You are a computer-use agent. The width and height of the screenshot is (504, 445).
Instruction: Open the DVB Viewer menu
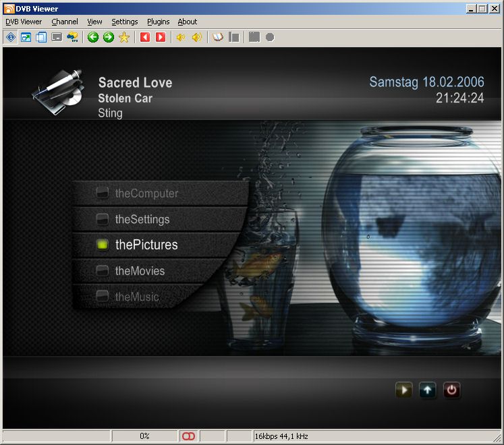tap(24, 22)
